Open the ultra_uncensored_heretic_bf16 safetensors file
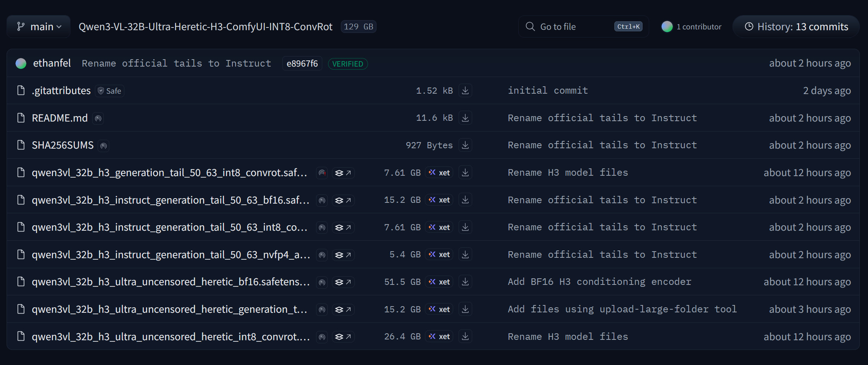 coord(171,282)
